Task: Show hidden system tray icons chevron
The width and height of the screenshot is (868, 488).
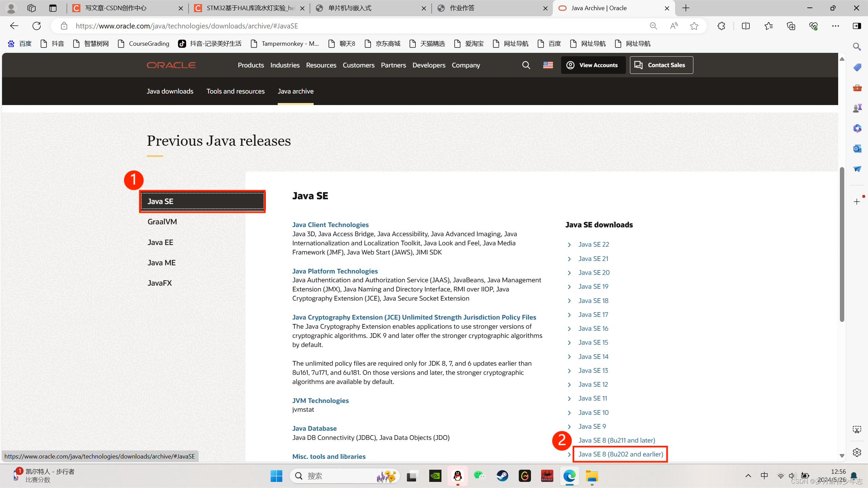Action: (x=748, y=476)
